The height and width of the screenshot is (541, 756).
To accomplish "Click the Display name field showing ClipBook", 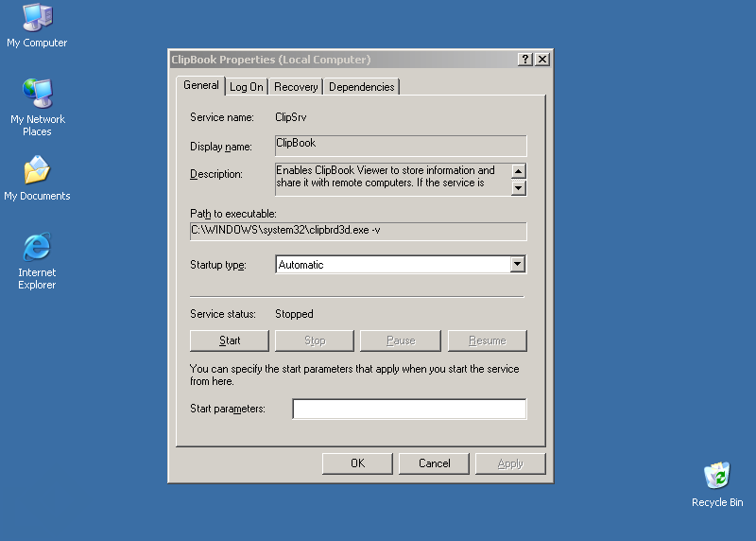I will pyautogui.click(x=401, y=146).
